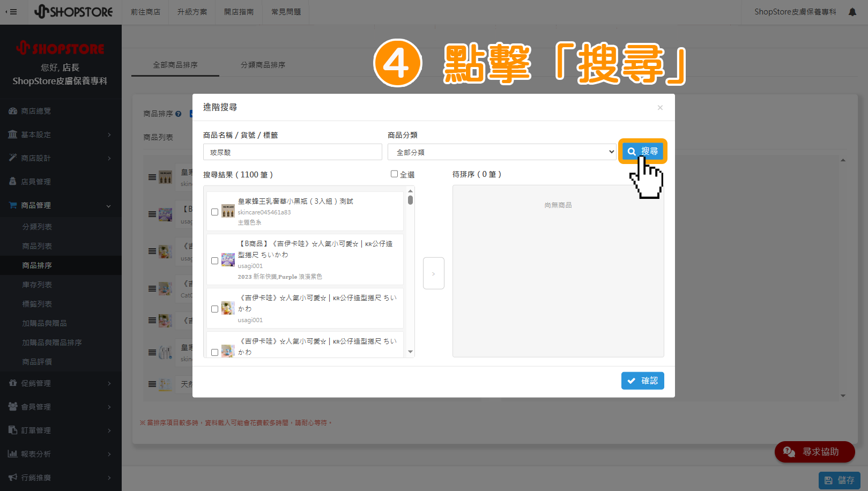Move selected items with the > arrow button

click(434, 273)
